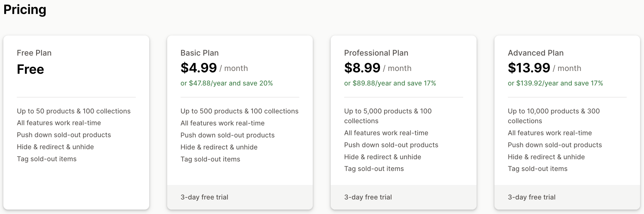Click the $4.99 / month price
Screen dimensions: 644x214
[214, 68]
